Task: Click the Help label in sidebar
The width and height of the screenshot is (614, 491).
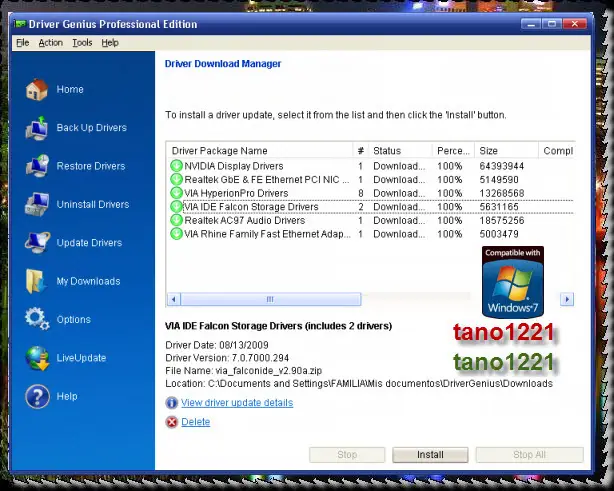Action: click(x=67, y=396)
